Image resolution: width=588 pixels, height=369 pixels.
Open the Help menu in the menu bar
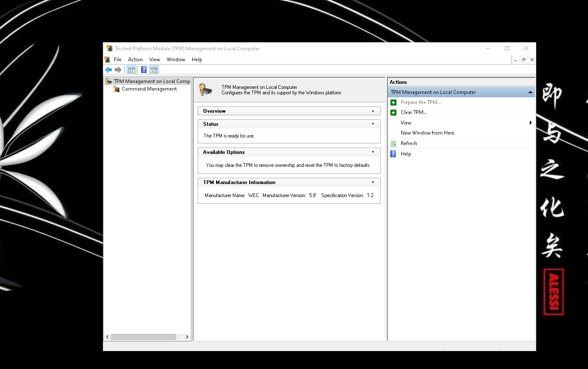[197, 60]
